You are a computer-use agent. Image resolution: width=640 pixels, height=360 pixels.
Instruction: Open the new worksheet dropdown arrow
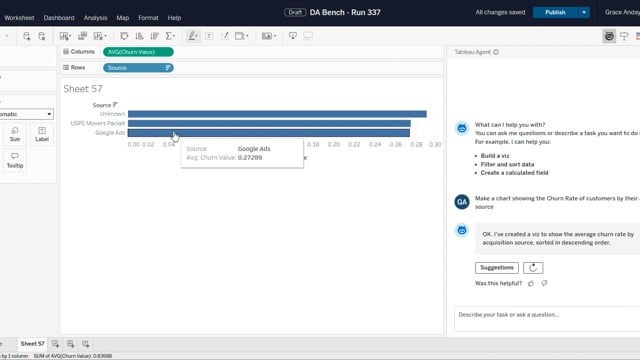[70, 36]
